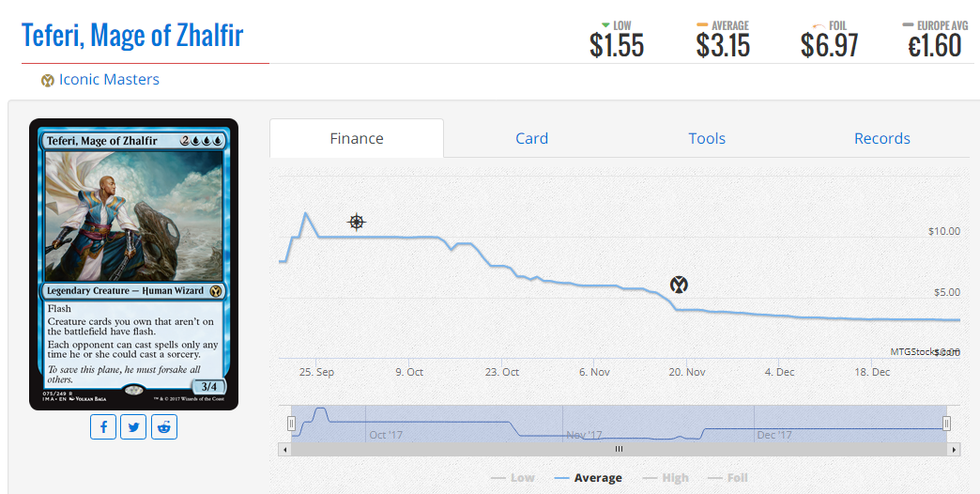Click the $6.97 foil price
This screenshot has height=494, width=980.
tap(830, 46)
